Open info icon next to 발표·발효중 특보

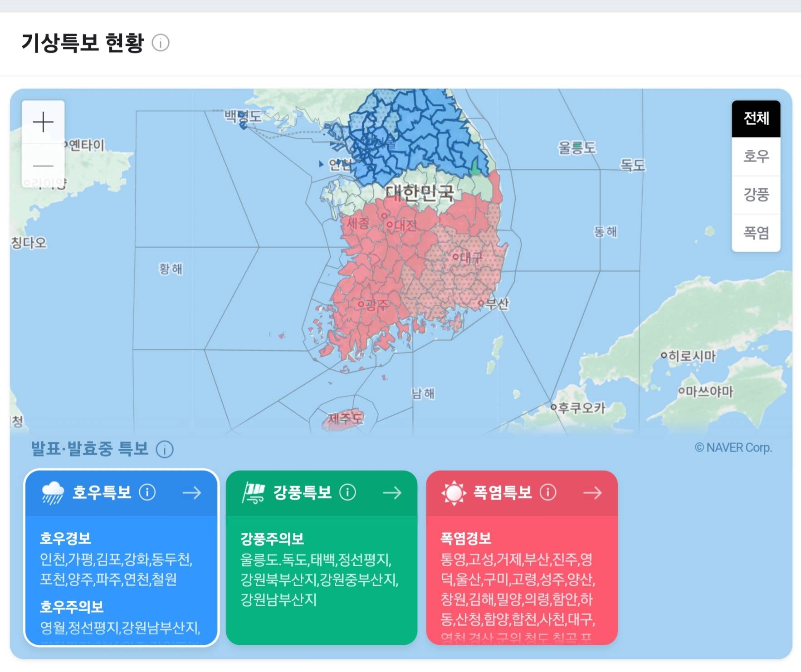[x=165, y=450]
